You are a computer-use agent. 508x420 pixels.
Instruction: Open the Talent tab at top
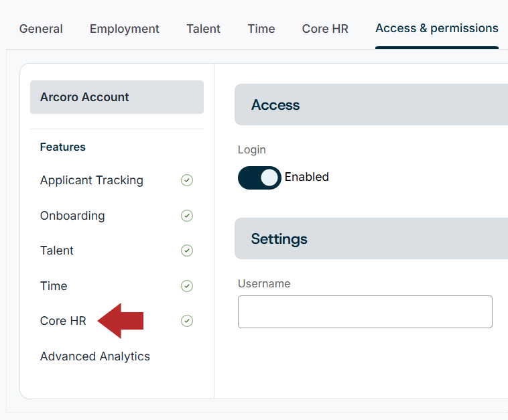(x=203, y=29)
